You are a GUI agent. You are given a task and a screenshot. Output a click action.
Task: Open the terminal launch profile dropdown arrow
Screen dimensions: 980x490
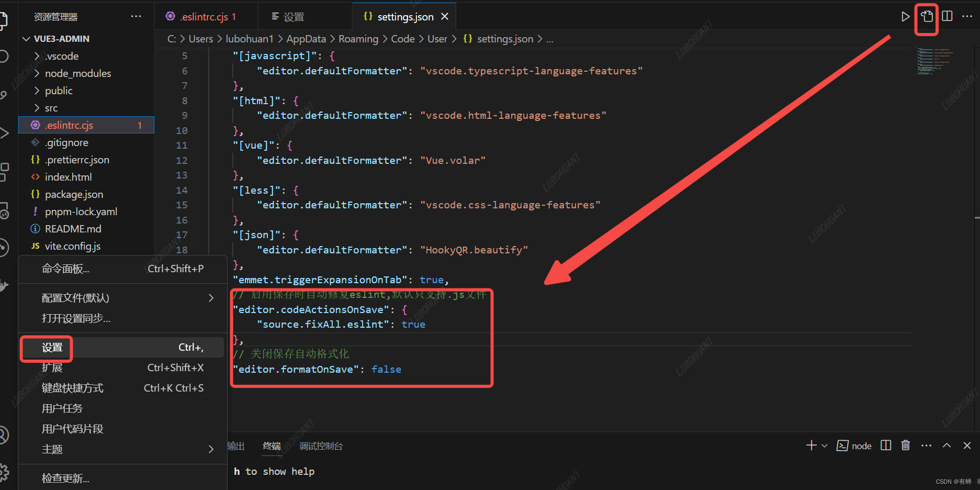coord(825,446)
